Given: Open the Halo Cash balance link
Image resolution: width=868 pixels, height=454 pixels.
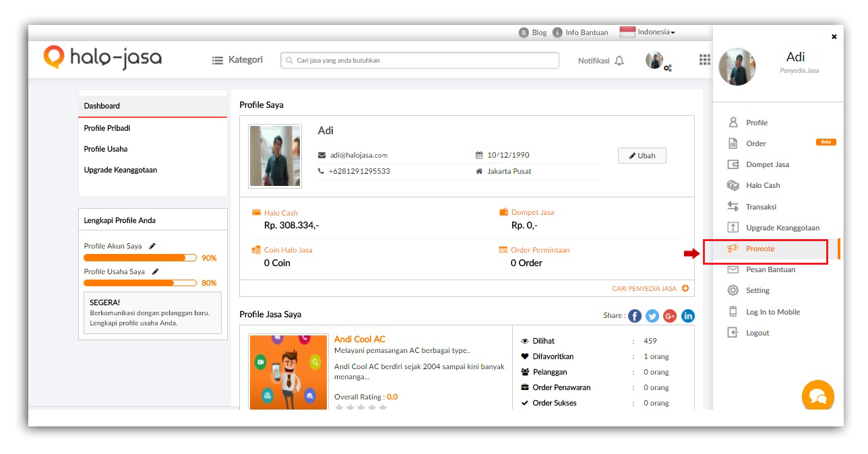Looking at the screenshot, I should (280, 213).
